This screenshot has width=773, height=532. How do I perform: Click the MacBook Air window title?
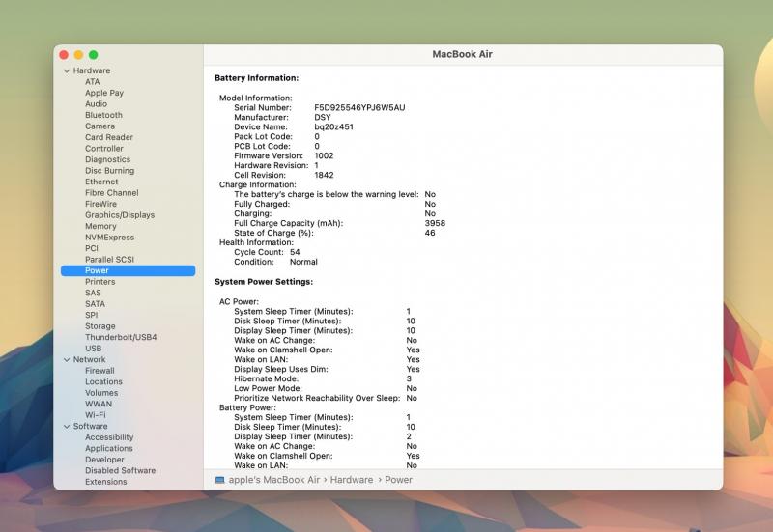463,55
